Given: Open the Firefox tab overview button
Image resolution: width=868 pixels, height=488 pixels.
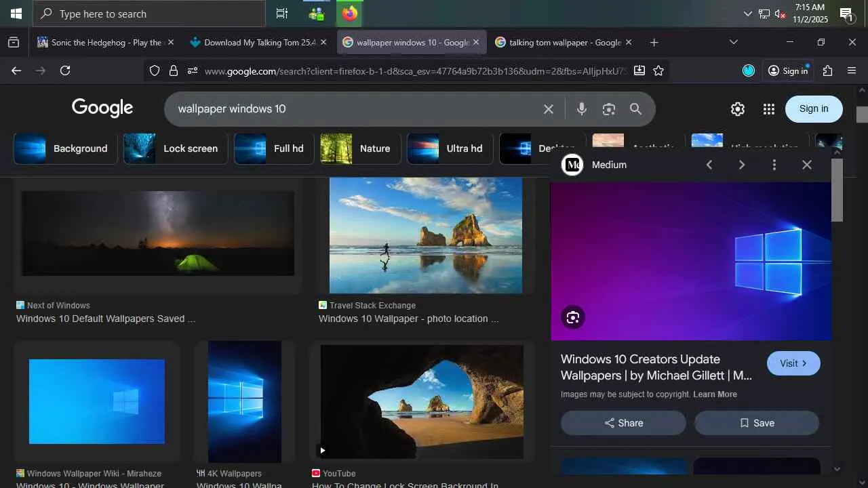Looking at the screenshot, I should coord(14,42).
